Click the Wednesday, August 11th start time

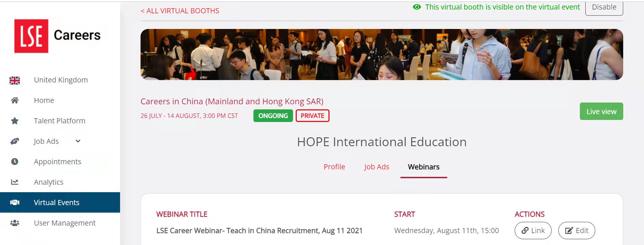pyautogui.click(x=447, y=231)
